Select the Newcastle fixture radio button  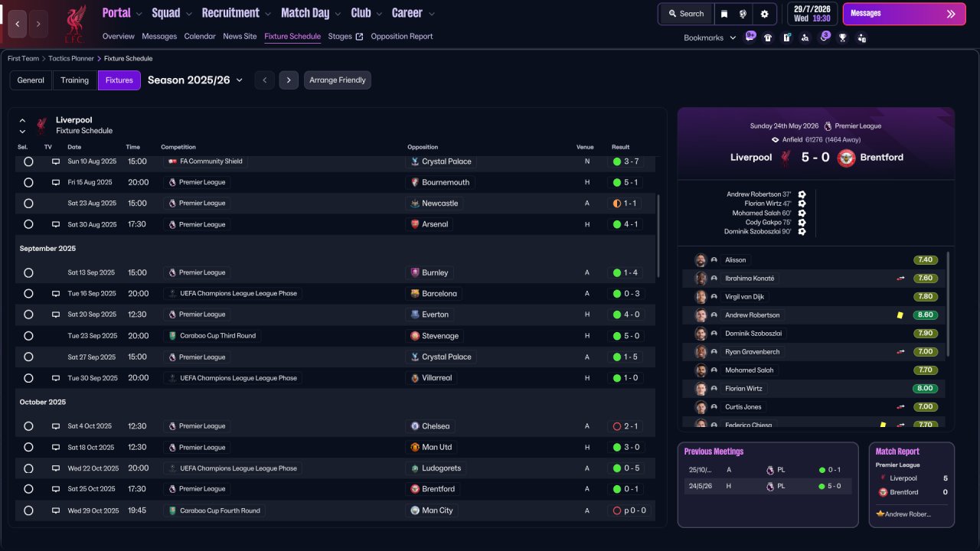[x=28, y=204]
